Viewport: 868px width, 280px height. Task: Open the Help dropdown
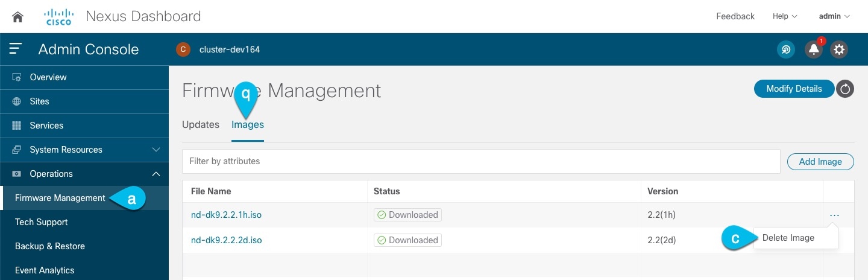(x=785, y=16)
